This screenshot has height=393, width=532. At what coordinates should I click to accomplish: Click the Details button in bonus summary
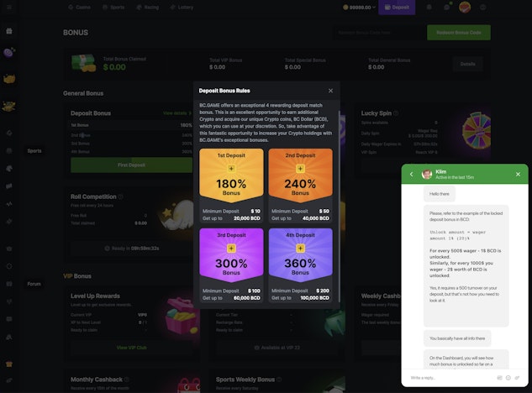(x=467, y=64)
